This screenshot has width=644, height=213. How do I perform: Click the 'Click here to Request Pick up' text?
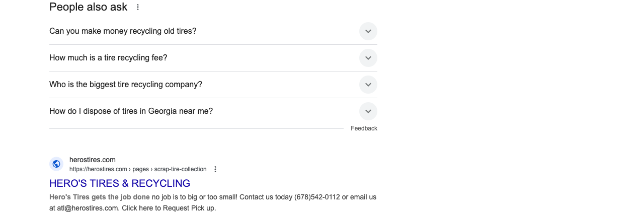tap(169, 208)
